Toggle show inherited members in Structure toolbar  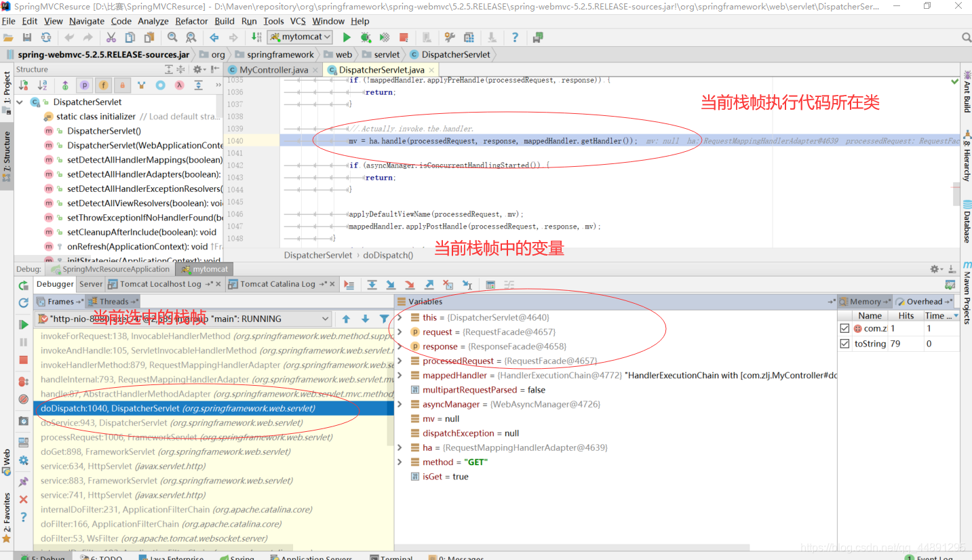click(x=141, y=85)
